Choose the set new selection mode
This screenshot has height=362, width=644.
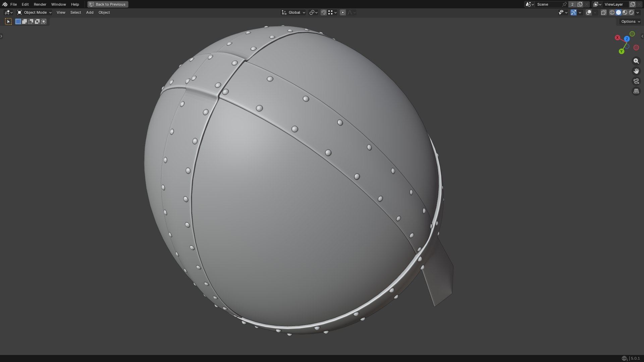click(18, 21)
